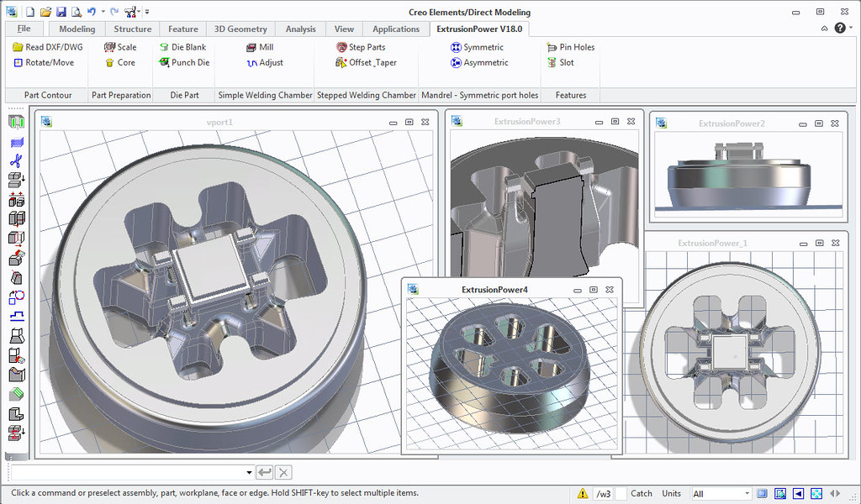The height and width of the screenshot is (504, 861).
Task: Click the print preview magnifier icon
Action: tap(77, 12)
